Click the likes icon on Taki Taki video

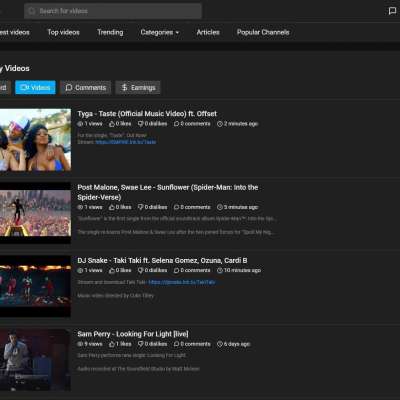tap(112, 270)
